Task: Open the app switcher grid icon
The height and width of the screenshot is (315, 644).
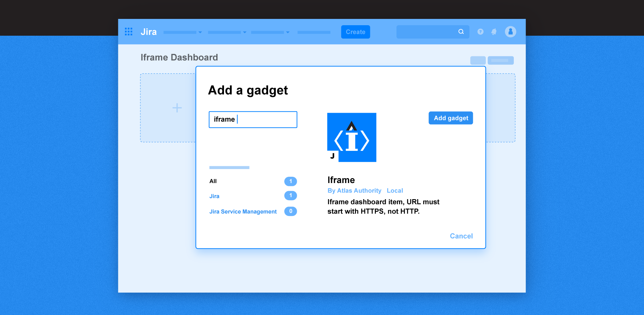Action: point(128,32)
